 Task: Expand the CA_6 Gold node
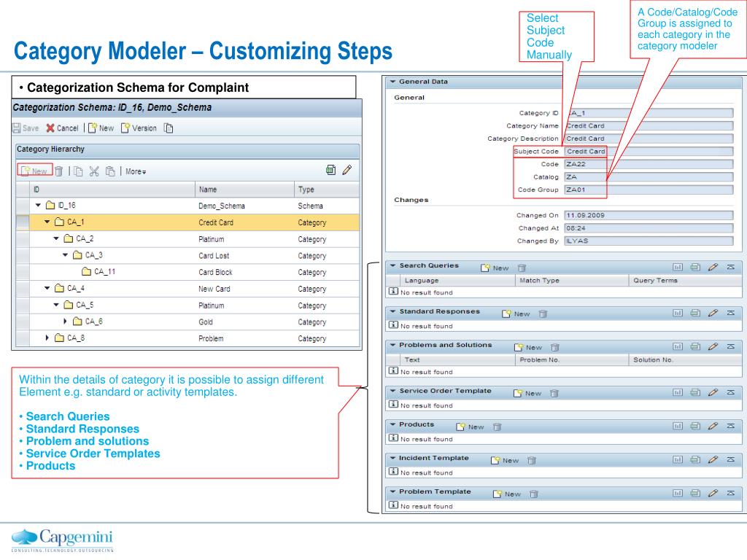coord(65,322)
